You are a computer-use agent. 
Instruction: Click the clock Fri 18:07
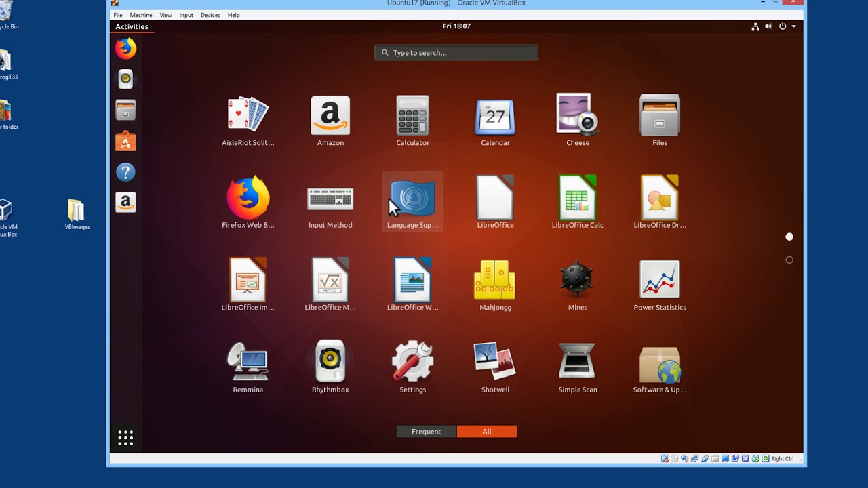point(456,26)
